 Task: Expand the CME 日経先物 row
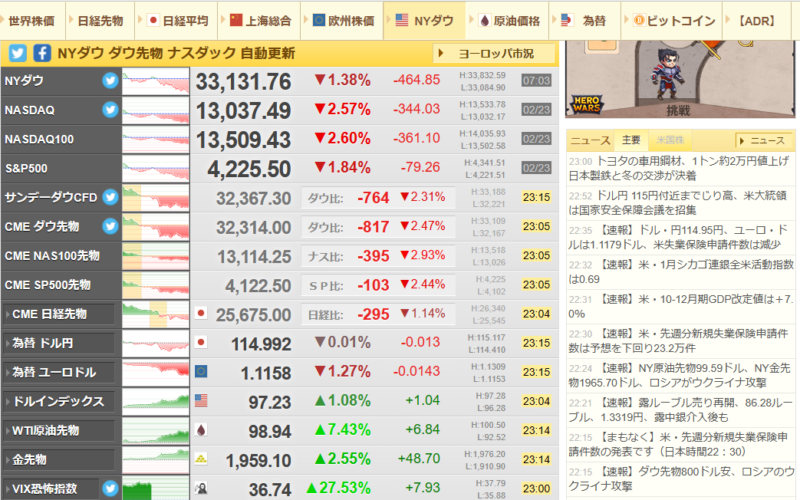click(59, 314)
